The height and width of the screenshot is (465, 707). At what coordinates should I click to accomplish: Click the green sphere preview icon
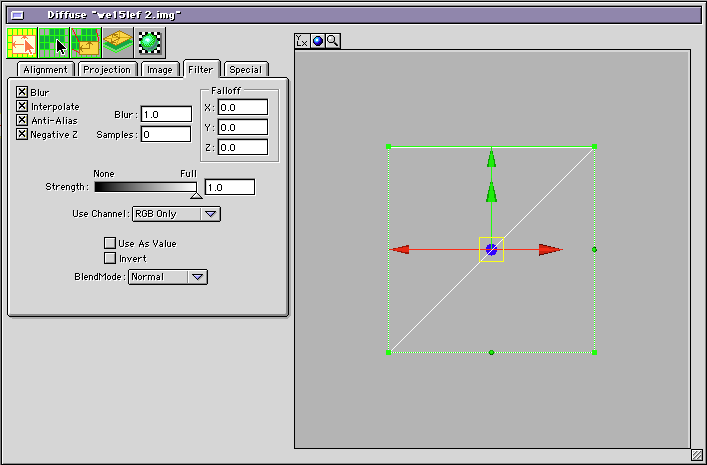pyautogui.click(x=150, y=43)
